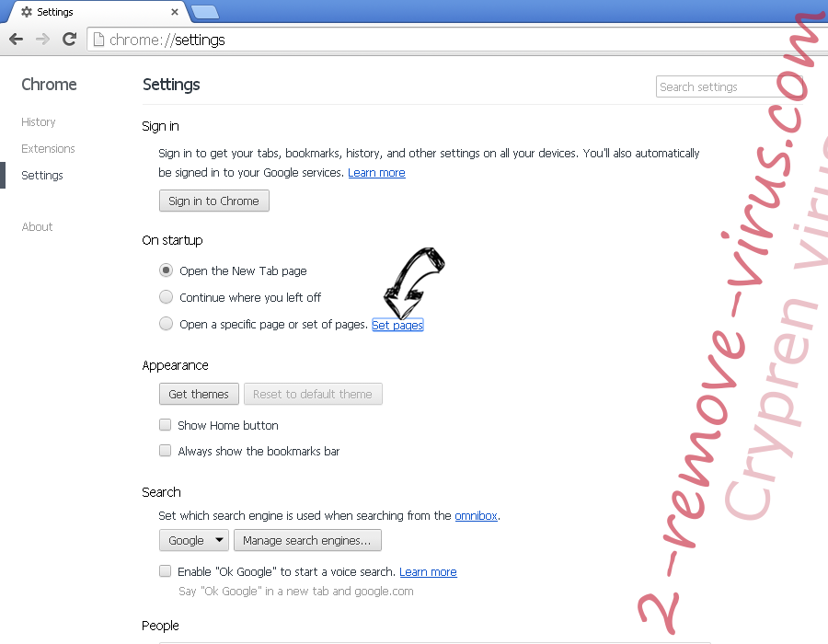Open the Google search engine dropdown
Viewport: 828px width, 644px height.
point(194,540)
